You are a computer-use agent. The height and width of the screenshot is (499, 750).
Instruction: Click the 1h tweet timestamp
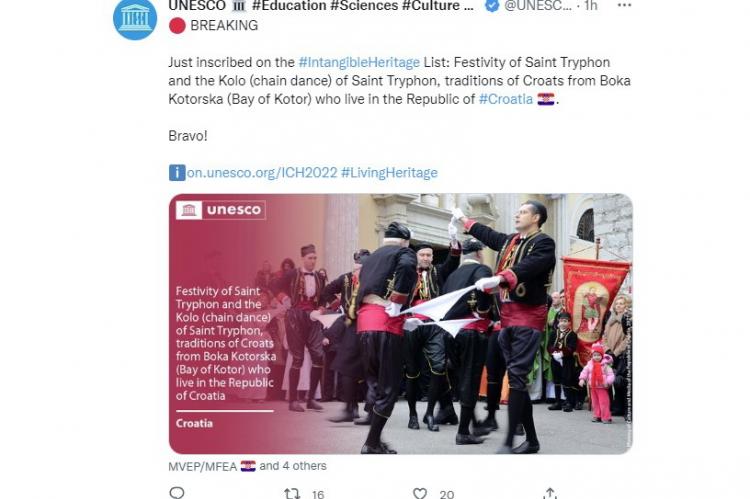pos(591,6)
